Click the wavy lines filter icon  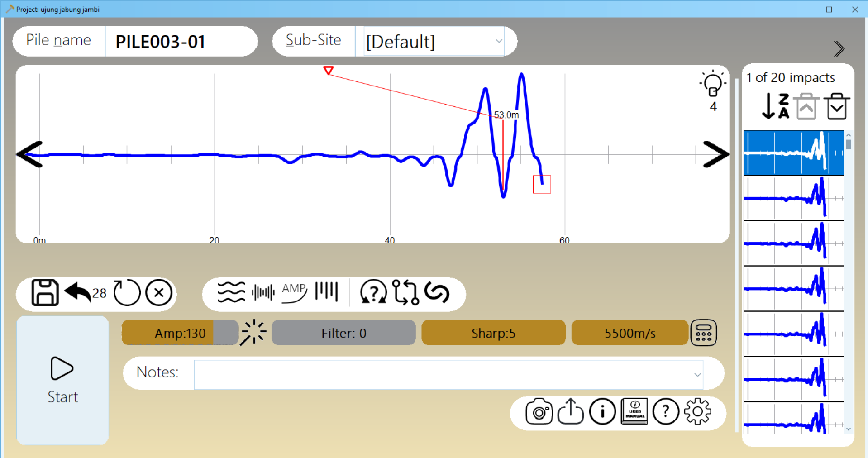231,292
